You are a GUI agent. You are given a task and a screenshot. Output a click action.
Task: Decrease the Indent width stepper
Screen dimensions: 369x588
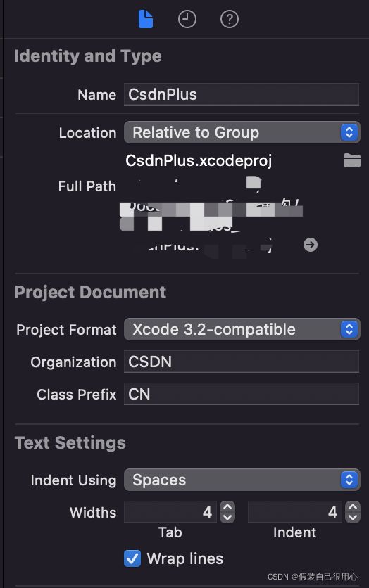353,518
